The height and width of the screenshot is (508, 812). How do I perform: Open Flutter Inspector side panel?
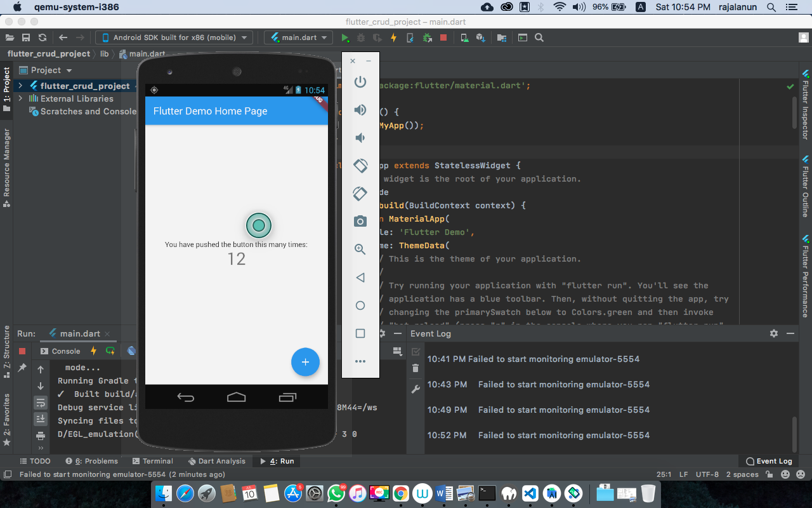click(x=805, y=104)
